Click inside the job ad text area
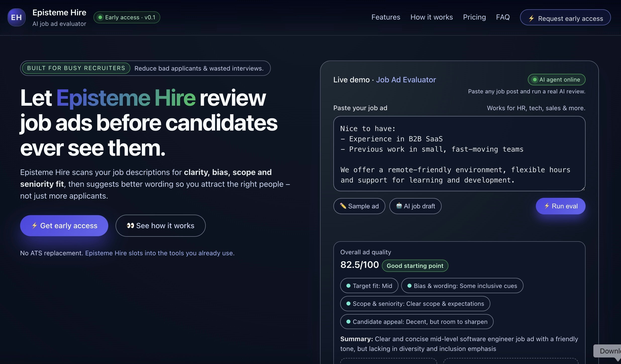Screen dimensions: 621x364 coord(459,153)
